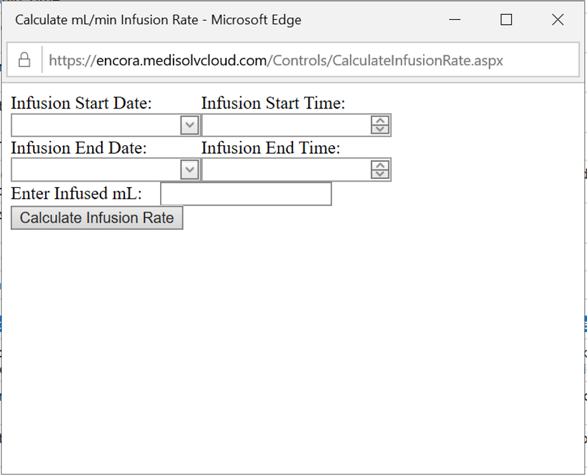Click the Infusion Start Date label
Image resolution: width=587 pixels, height=476 pixels.
tap(81, 103)
